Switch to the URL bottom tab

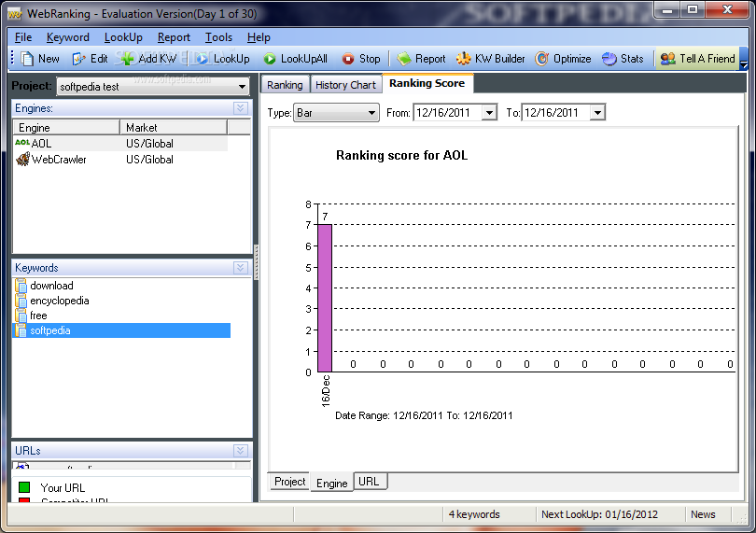click(369, 482)
